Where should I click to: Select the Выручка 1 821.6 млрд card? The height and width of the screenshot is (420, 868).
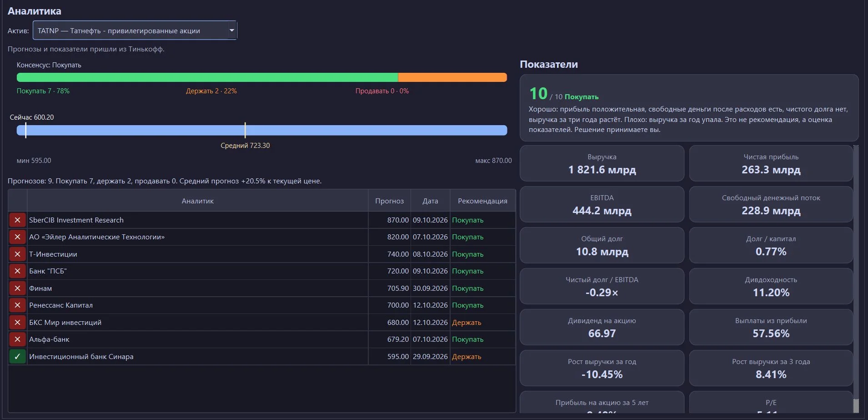tap(602, 163)
